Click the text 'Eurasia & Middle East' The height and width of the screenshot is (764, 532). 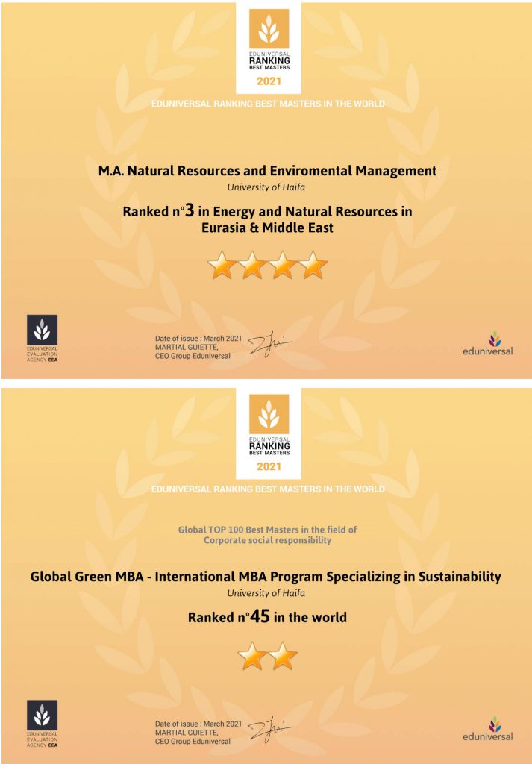[x=267, y=228]
